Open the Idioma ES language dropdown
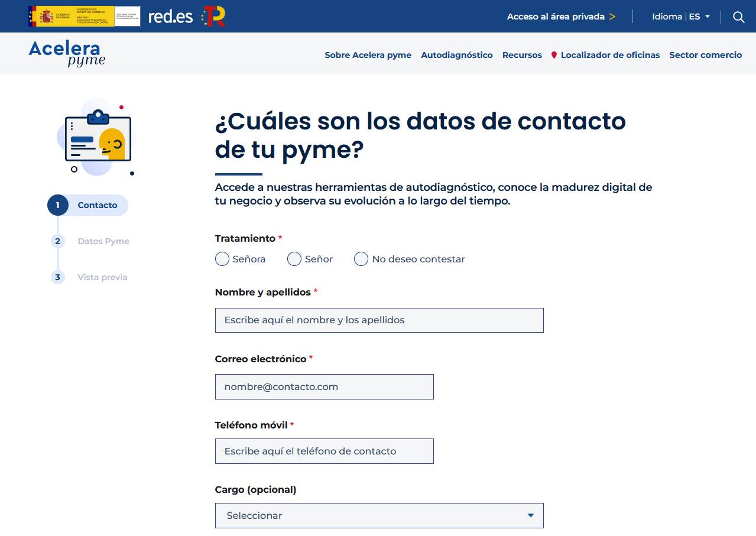The width and height of the screenshot is (756, 536). 681,17
